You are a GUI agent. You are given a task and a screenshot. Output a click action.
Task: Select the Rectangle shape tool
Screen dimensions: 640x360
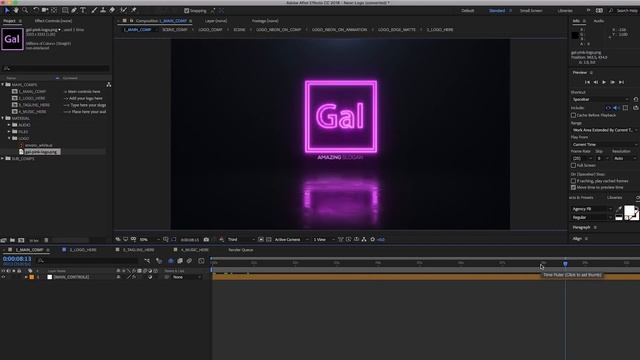coord(65,10)
